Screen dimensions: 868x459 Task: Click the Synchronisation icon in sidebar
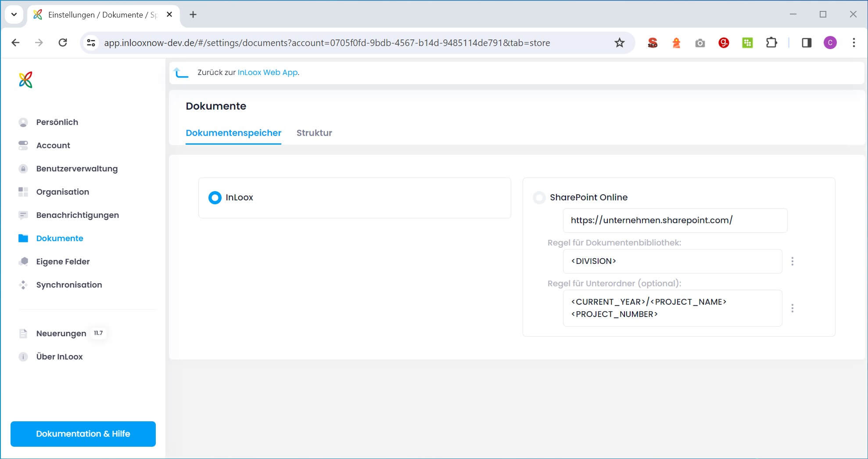tap(23, 285)
